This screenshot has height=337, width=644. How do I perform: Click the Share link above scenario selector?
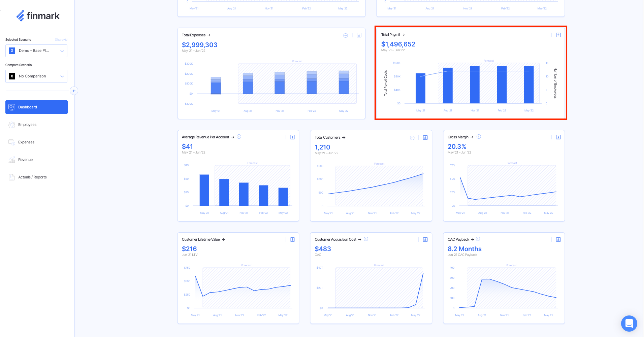pos(61,40)
